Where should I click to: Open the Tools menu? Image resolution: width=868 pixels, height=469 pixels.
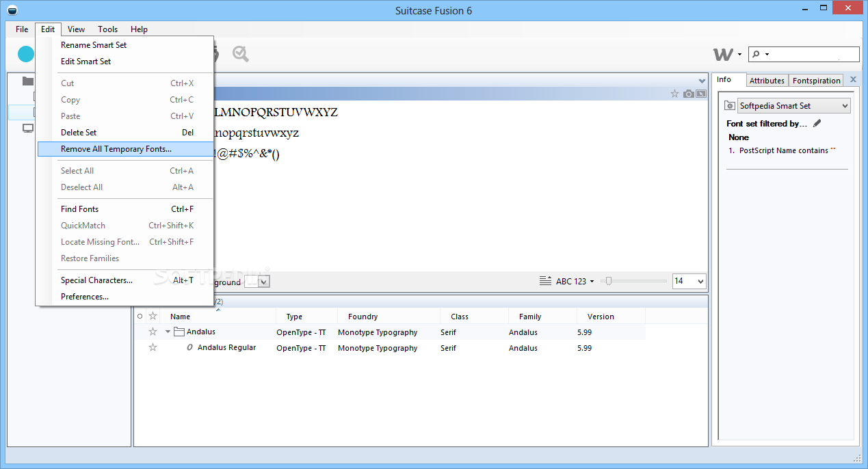tap(107, 29)
